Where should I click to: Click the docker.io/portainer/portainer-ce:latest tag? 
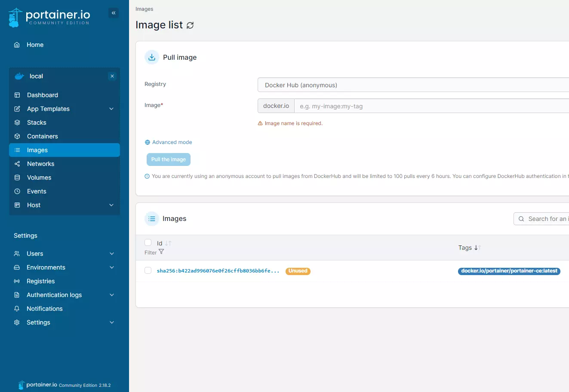509,271
